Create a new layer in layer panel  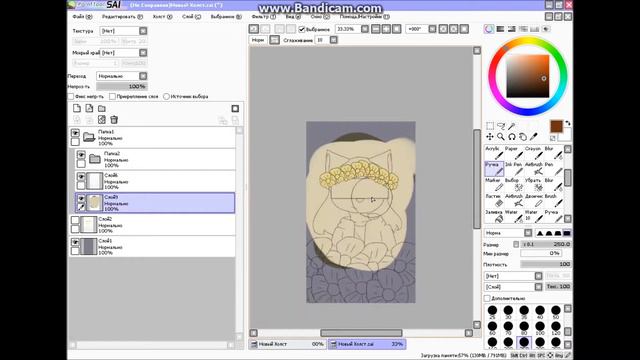coord(77,108)
